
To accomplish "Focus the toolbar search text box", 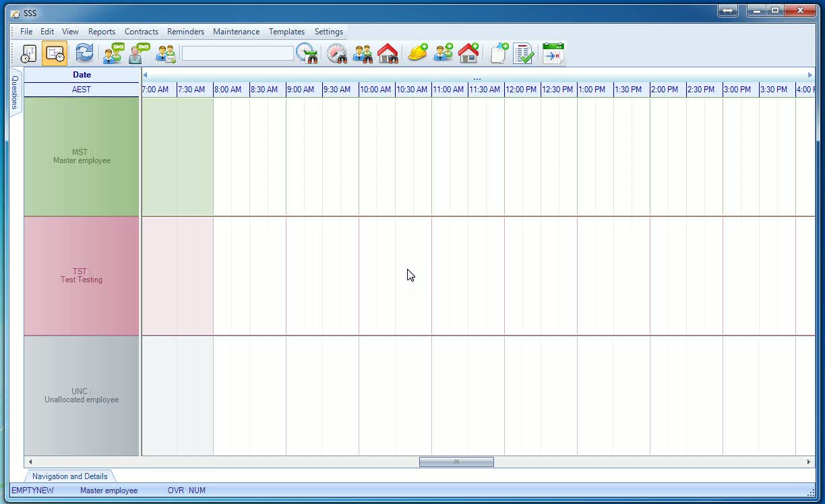I will tap(238, 53).
